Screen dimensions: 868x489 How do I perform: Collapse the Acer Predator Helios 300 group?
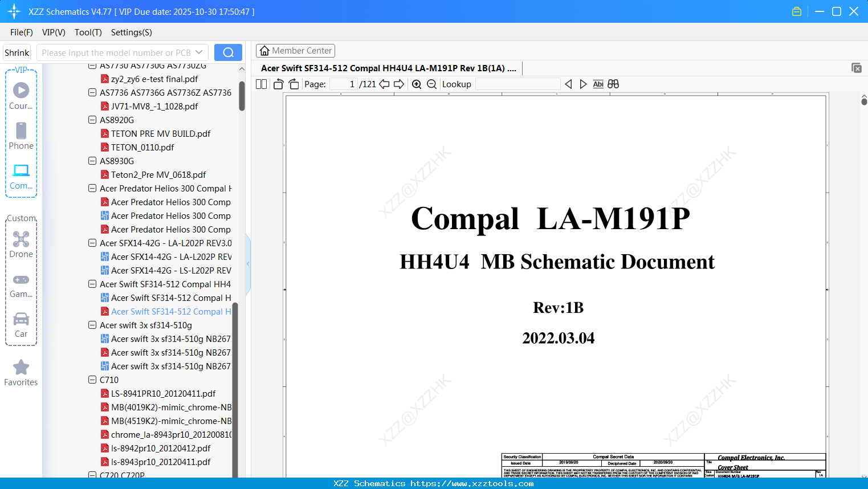92,188
